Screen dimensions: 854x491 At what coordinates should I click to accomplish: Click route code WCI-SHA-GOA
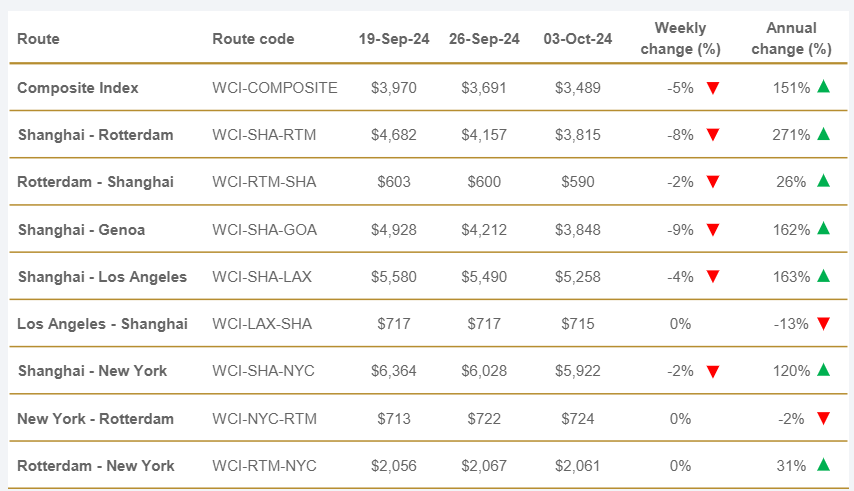pyautogui.click(x=264, y=230)
